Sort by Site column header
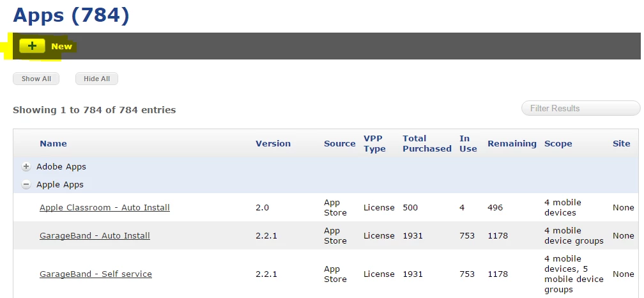The height and width of the screenshot is (298, 644). [x=622, y=143]
